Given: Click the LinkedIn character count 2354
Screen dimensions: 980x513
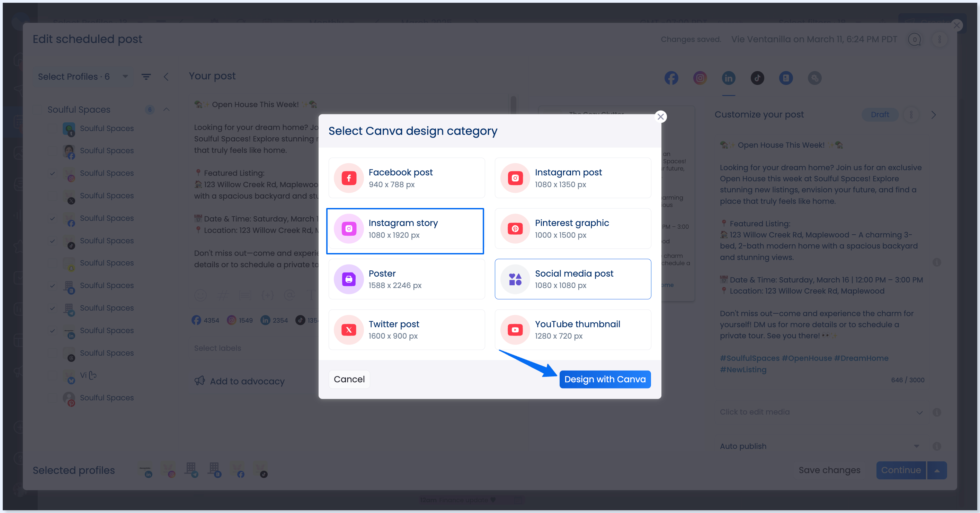Looking at the screenshot, I should 274,320.
